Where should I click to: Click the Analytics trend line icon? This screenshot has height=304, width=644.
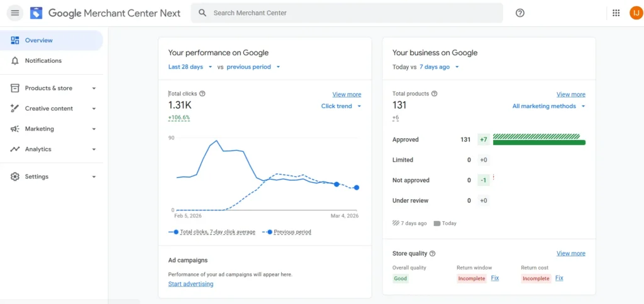pos(15,149)
